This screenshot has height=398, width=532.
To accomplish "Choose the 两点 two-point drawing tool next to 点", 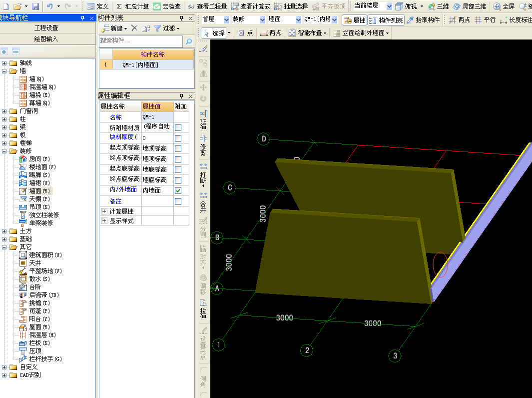I will pyautogui.click(x=270, y=33).
